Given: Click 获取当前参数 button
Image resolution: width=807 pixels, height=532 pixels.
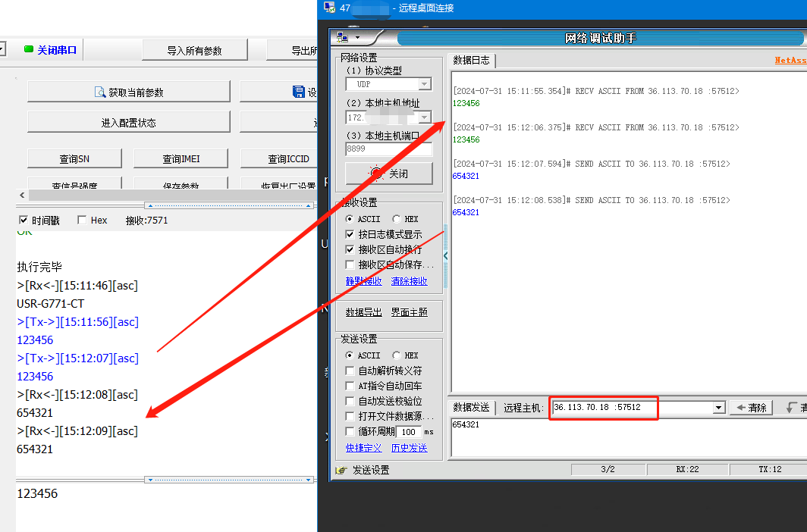Looking at the screenshot, I should click(x=129, y=92).
